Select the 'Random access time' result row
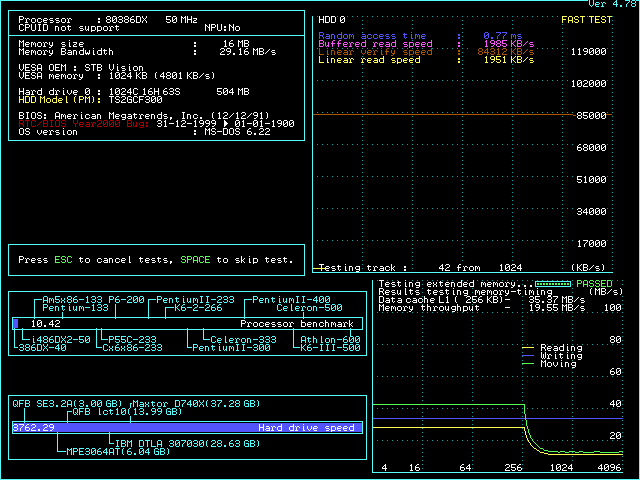640x480 pixels. pyautogui.click(x=420, y=36)
